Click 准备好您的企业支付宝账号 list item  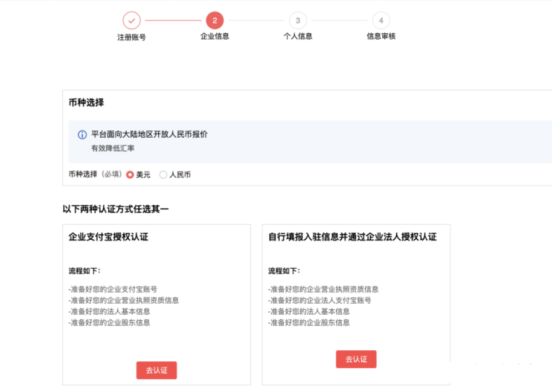pos(115,289)
